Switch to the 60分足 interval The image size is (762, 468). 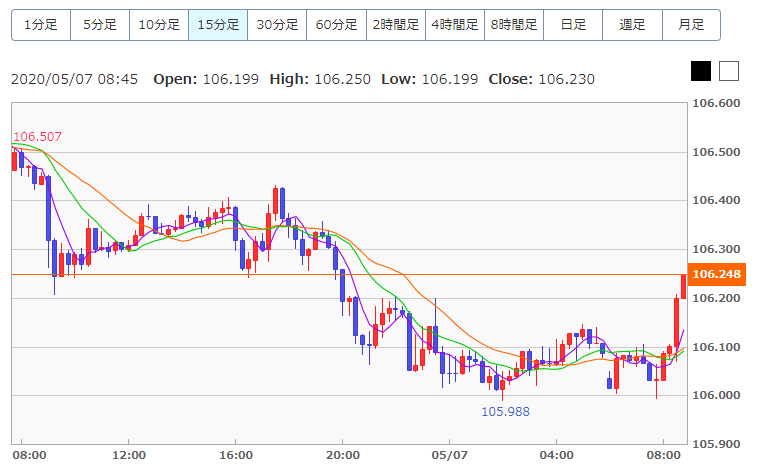[x=336, y=25]
